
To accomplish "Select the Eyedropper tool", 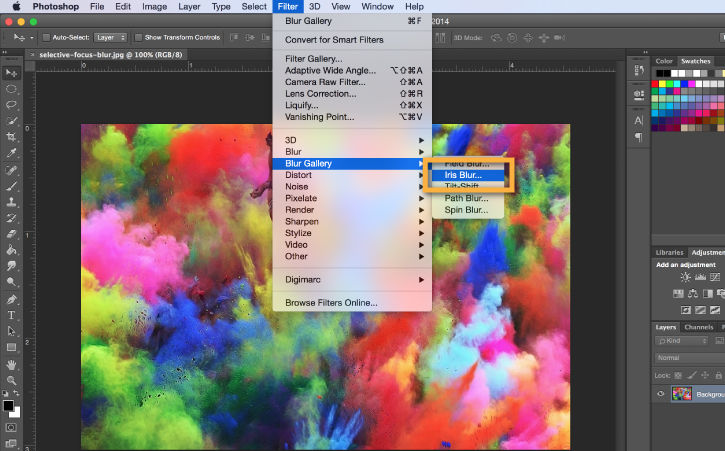I will click(11, 153).
